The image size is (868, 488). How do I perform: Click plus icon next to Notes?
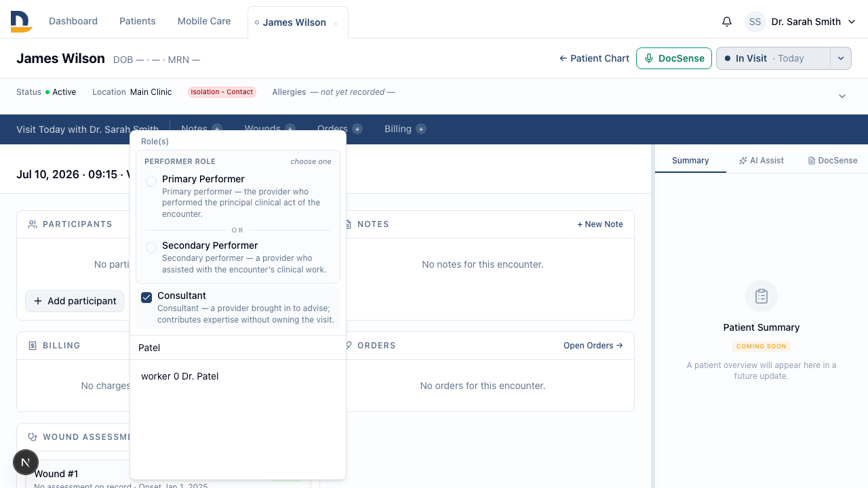pos(217,129)
